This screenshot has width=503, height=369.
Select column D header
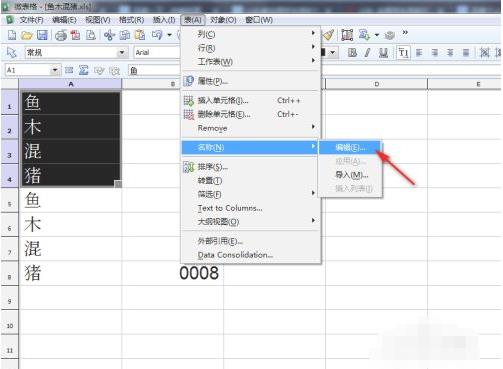coord(376,84)
